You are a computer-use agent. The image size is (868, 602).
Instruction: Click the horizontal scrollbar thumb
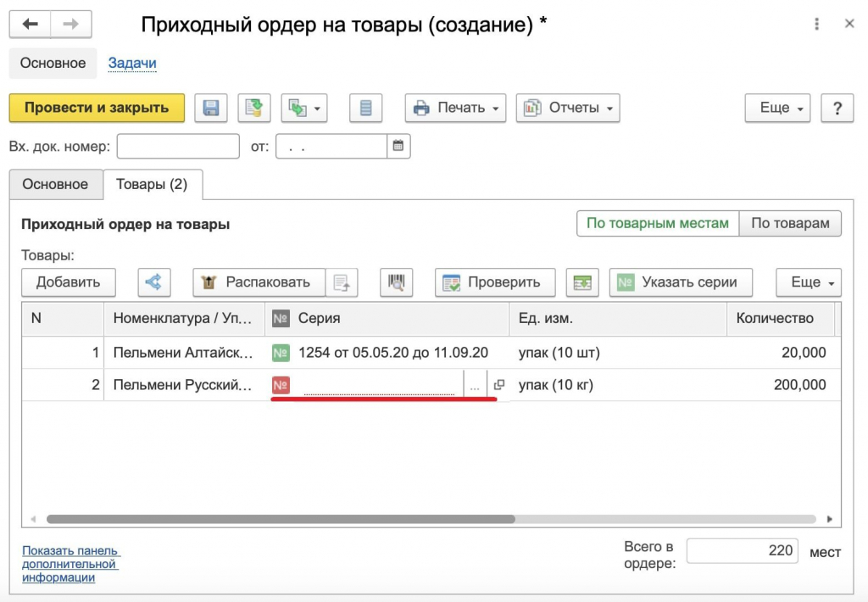click(x=281, y=519)
